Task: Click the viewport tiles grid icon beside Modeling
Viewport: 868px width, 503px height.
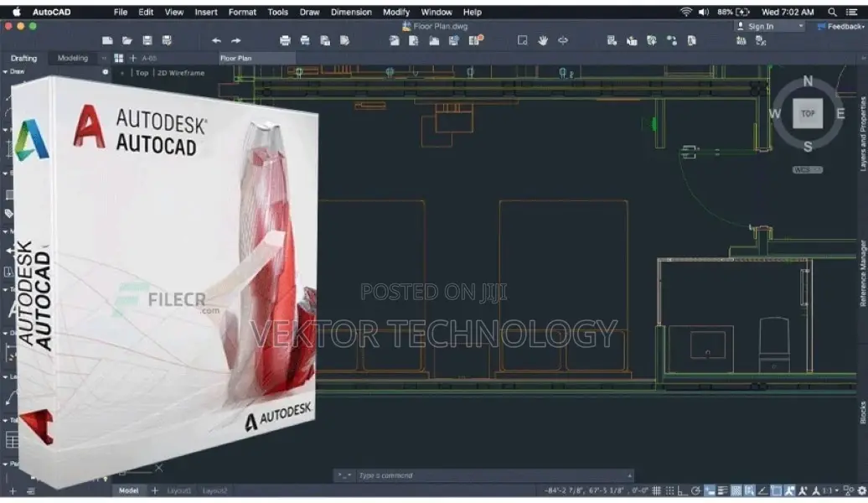Action: 118,58
